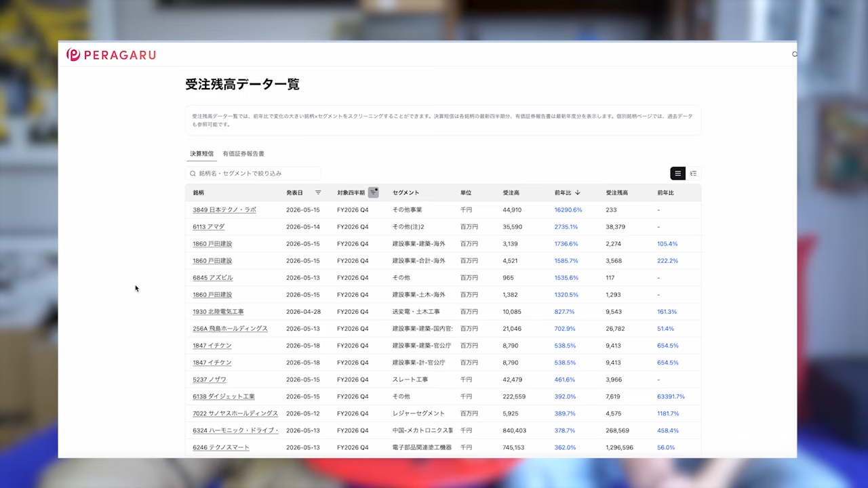This screenshot has height=488, width=868.
Task: Open the 1930 北陸電気工事 link
Action: point(218,312)
